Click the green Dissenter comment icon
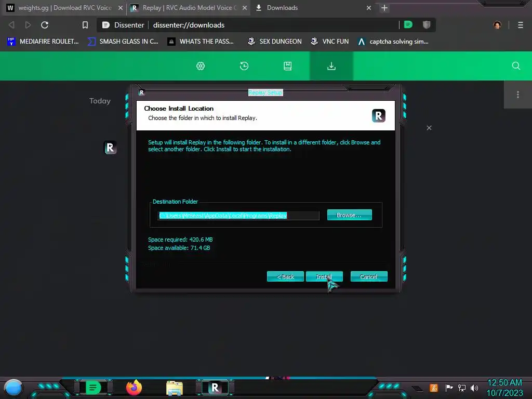532x399 pixels. (x=408, y=24)
